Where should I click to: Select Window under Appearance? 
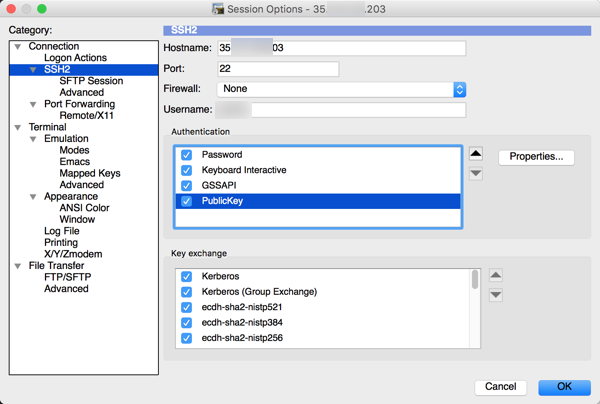tap(77, 219)
